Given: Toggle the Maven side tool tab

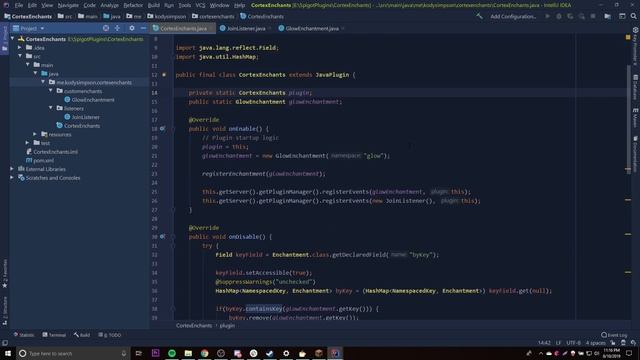Looking at the screenshot, I should point(636,118).
